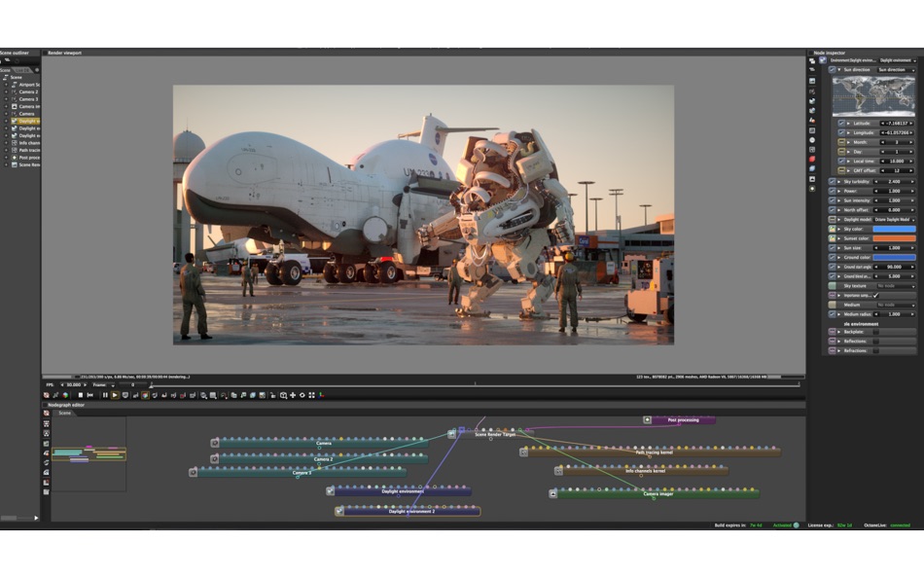Select Camera 3 in Scene outliner
This screenshot has width=924, height=578.
point(26,99)
